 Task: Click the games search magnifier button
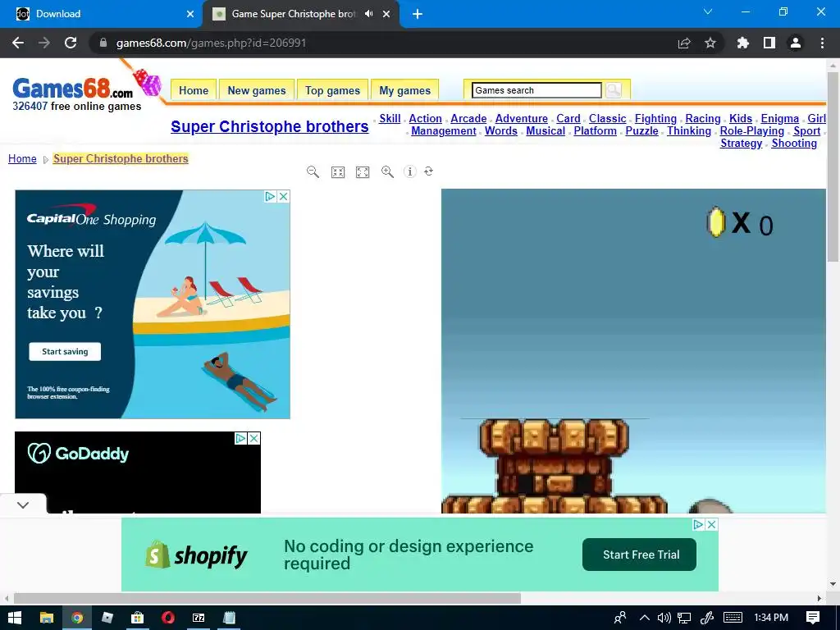click(x=614, y=90)
